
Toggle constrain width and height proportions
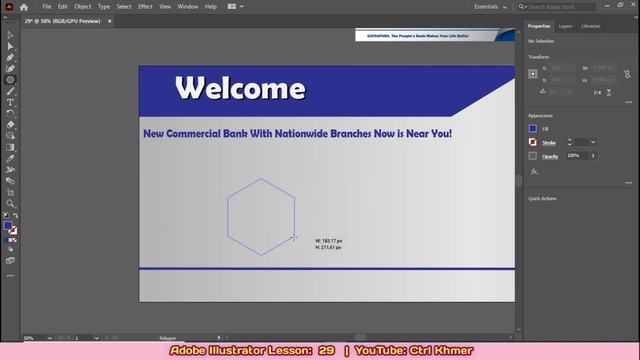click(x=627, y=74)
